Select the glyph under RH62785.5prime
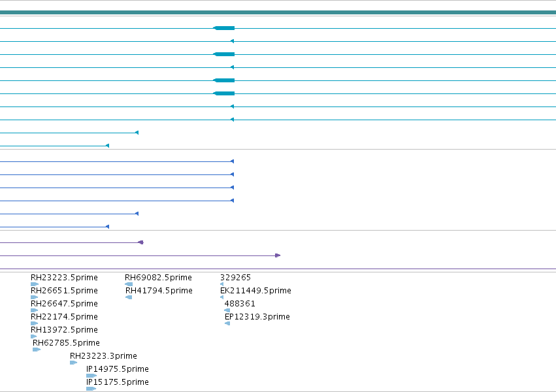 click(37, 350)
